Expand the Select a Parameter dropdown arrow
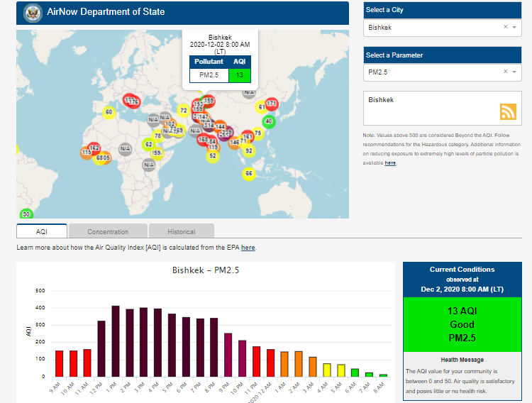The width and height of the screenshot is (532, 403). click(x=515, y=72)
